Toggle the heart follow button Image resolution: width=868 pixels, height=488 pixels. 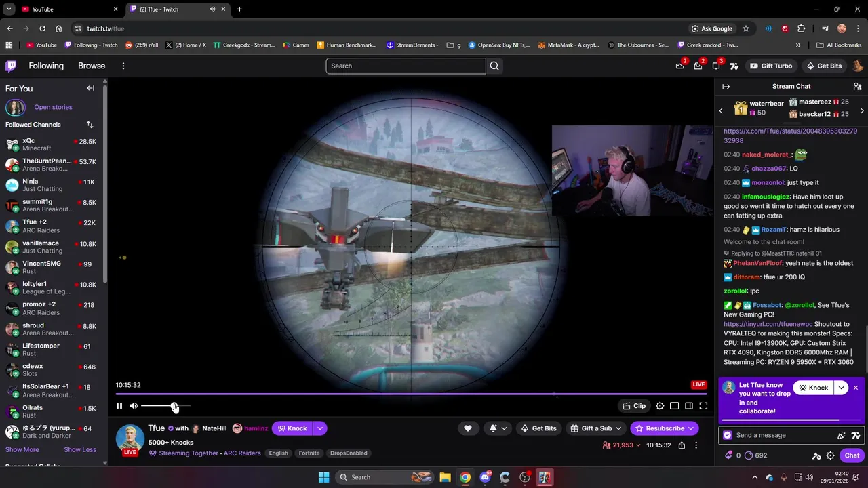coord(468,428)
